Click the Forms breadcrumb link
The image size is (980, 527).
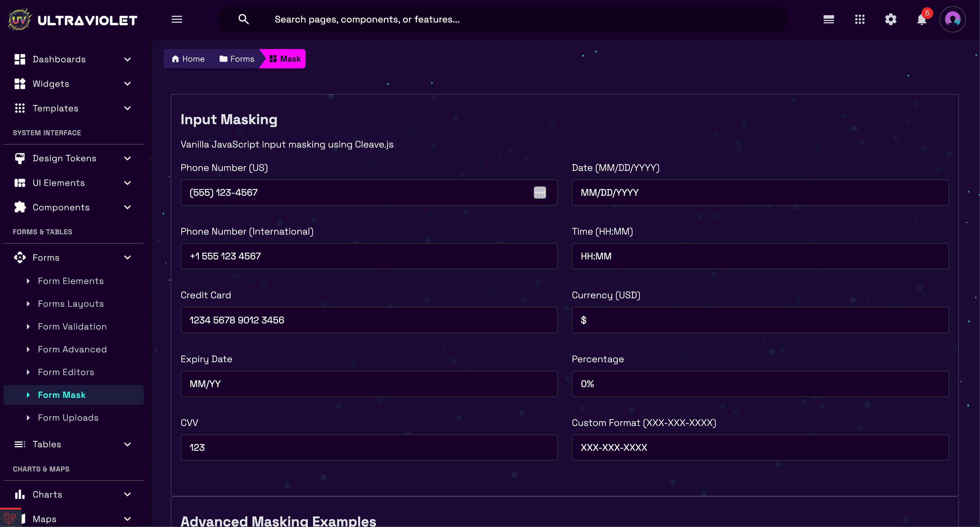(237, 59)
